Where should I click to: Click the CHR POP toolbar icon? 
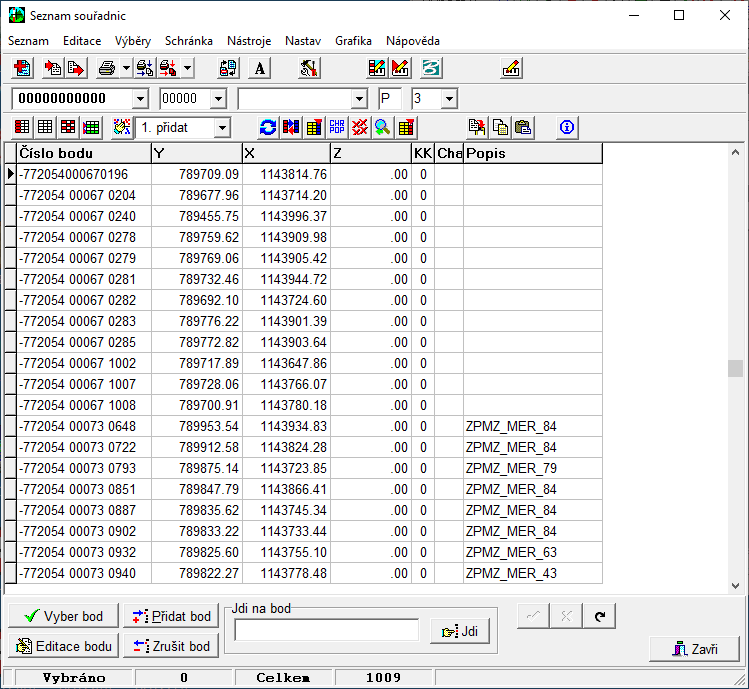[336, 127]
